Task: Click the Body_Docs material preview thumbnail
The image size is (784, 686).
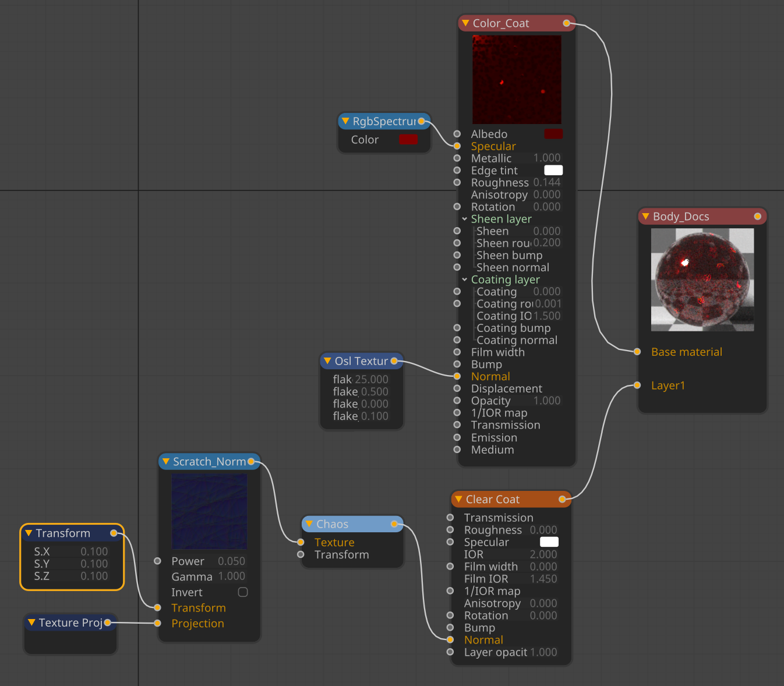Action: coord(702,280)
